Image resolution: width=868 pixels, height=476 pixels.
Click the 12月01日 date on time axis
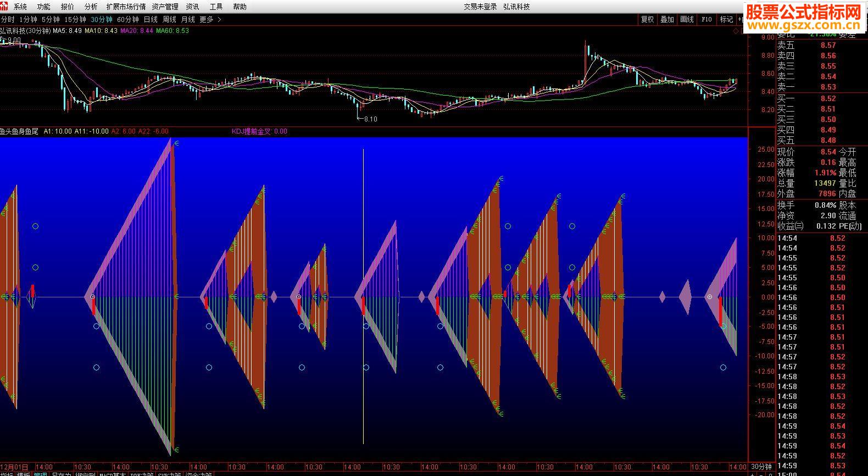tap(14, 467)
